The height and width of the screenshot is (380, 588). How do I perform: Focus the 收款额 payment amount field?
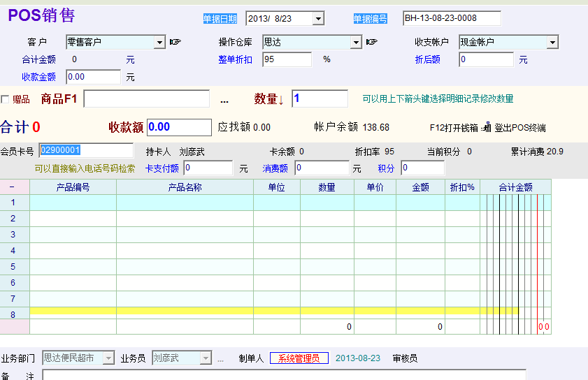click(179, 127)
